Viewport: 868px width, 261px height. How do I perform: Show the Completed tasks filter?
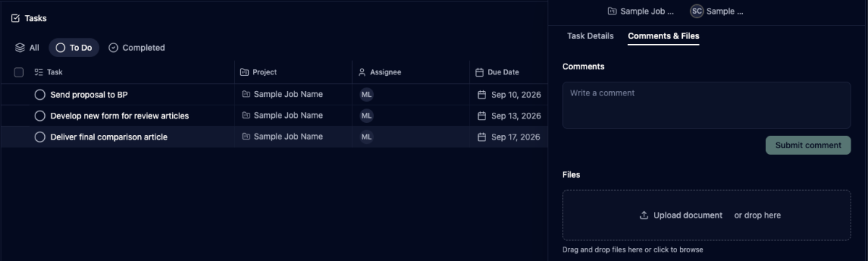coord(137,48)
